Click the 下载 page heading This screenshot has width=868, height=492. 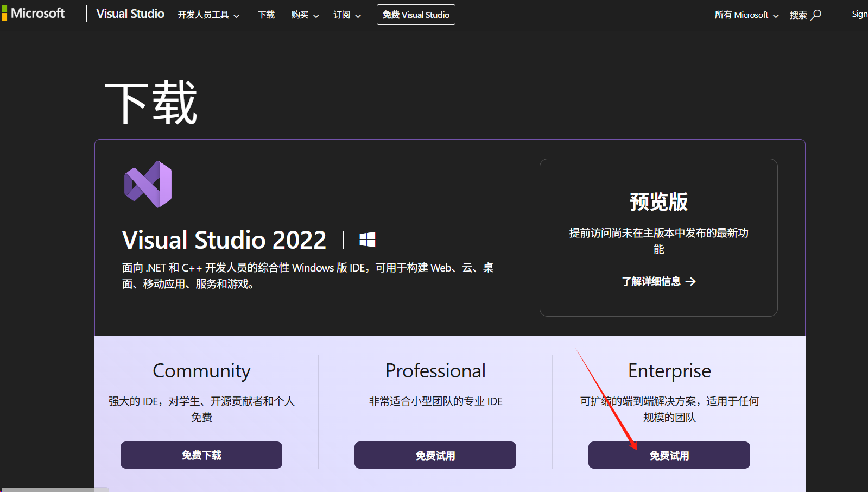pyautogui.click(x=151, y=103)
